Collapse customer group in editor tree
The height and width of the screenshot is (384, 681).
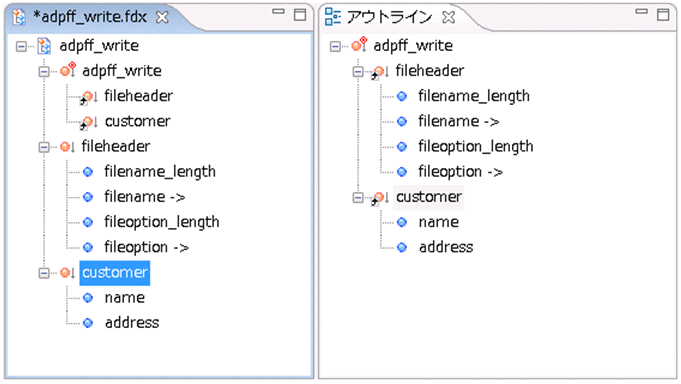tap(44, 273)
